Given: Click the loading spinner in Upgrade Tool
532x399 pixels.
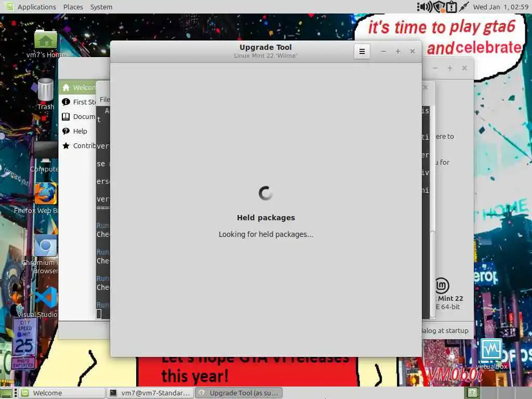Looking at the screenshot, I should tap(265, 193).
